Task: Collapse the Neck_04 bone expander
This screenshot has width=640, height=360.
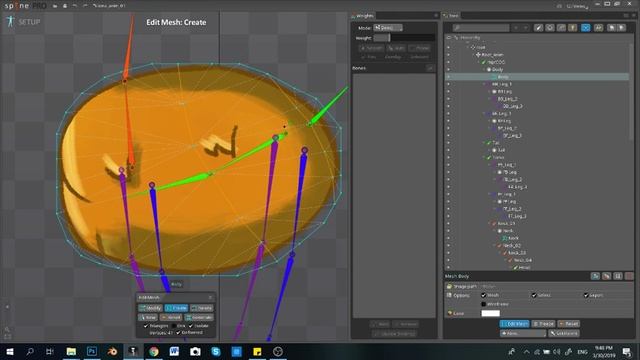Action: click(x=505, y=260)
